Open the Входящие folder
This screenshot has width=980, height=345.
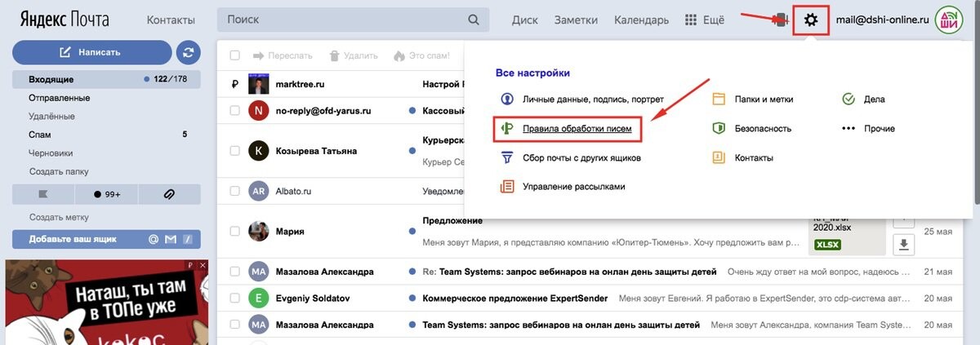[107, 79]
